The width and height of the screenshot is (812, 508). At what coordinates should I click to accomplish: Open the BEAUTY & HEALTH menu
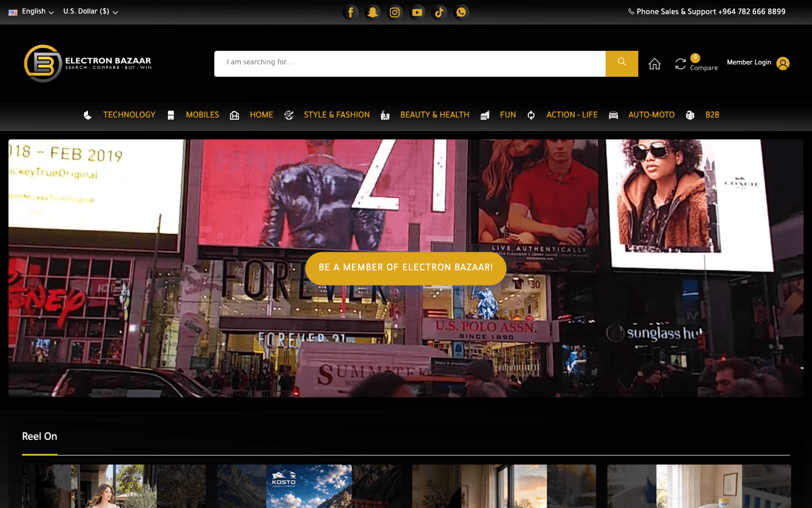coord(435,115)
